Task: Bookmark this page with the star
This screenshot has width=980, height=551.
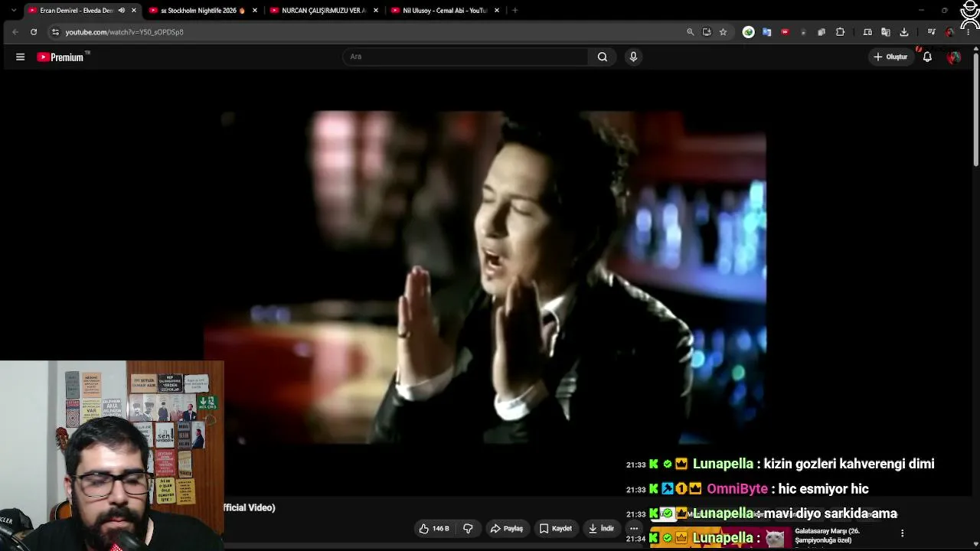Action: point(723,32)
